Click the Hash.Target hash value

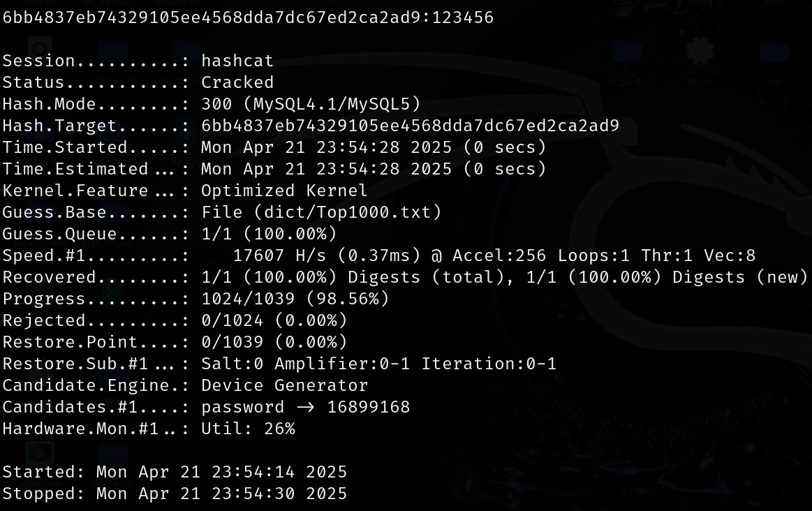[410, 126]
